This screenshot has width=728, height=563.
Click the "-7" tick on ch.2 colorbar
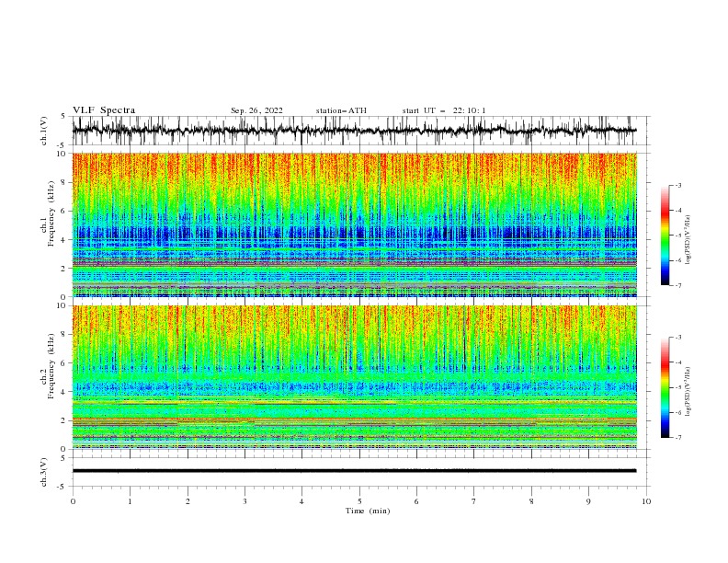pyautogui.click(x=678, y=437)
